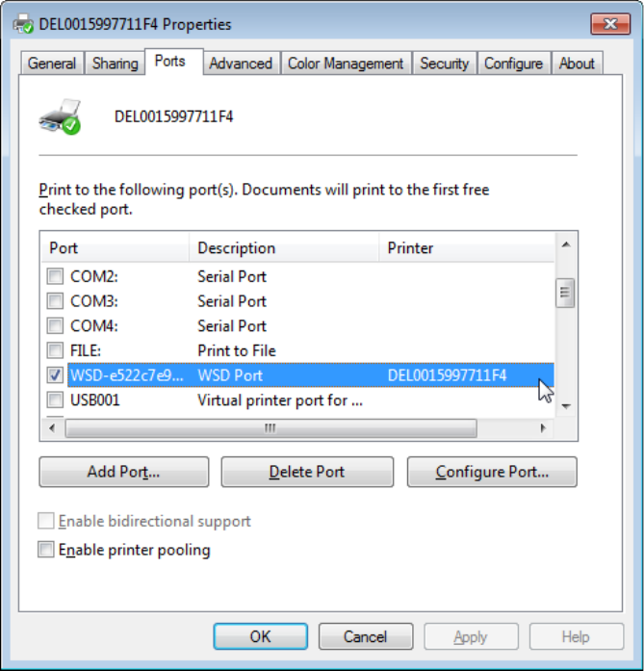
Task: Tick the USB001 port checkbox
Action: pos(55,400)
